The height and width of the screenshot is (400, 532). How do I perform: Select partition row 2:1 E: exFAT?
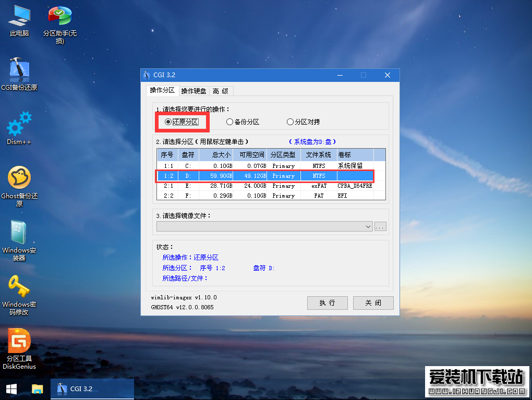pyautogui.click(x=271, y=186)
